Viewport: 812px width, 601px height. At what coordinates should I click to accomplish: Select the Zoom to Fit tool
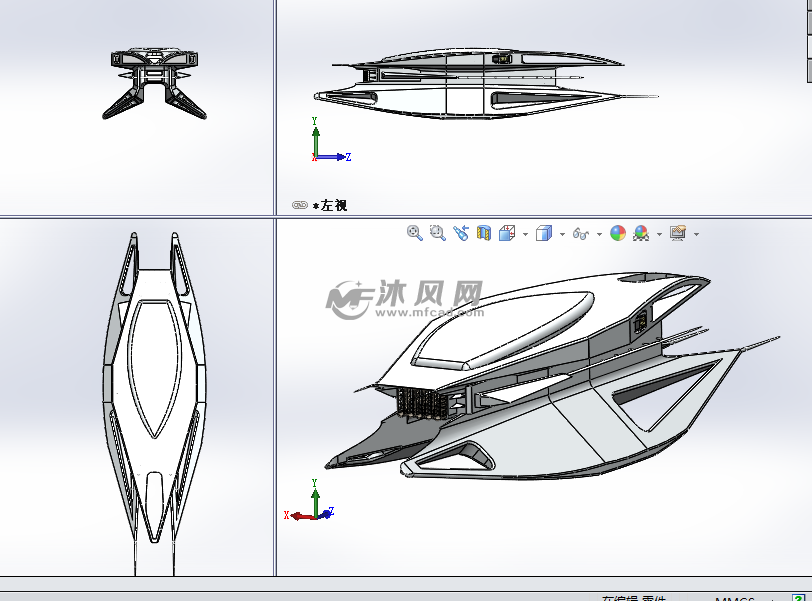pos(412,233)
